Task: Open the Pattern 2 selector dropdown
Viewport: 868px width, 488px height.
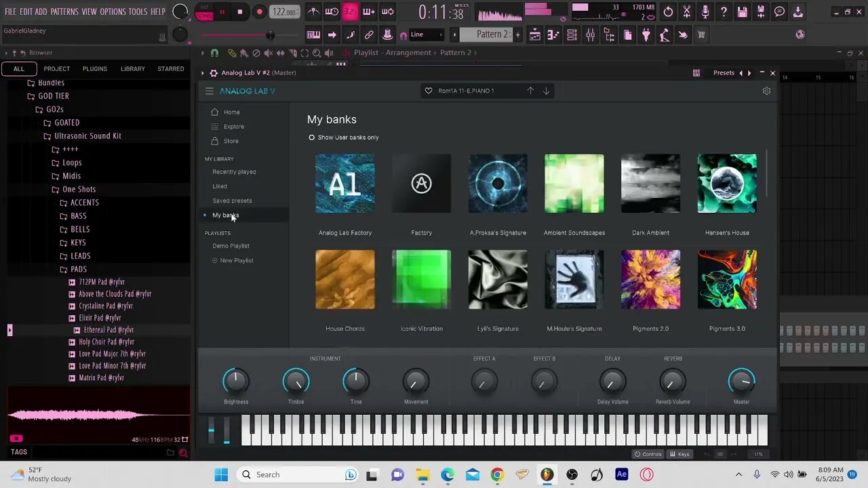Action: pos(486,35)
